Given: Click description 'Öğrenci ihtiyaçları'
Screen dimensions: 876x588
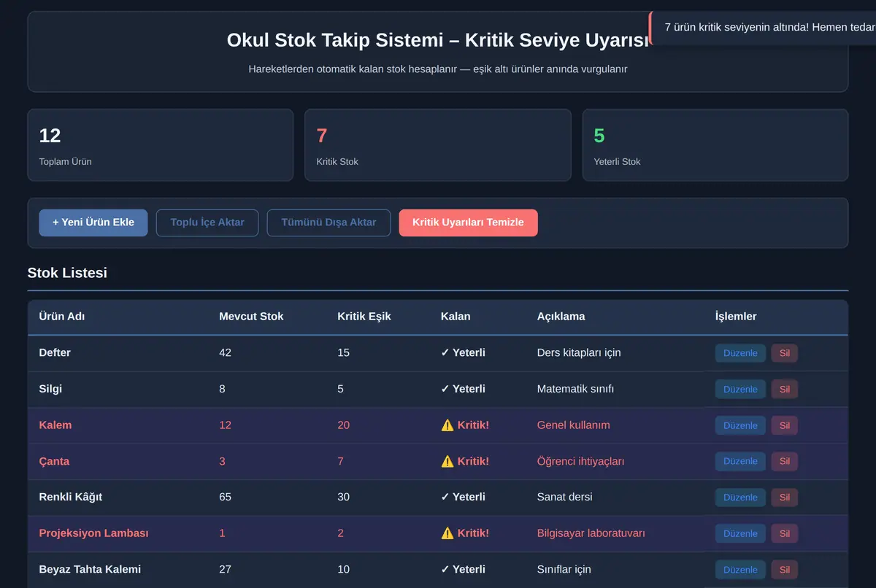Looking at the screenshot, I should [x=580, y=461].
